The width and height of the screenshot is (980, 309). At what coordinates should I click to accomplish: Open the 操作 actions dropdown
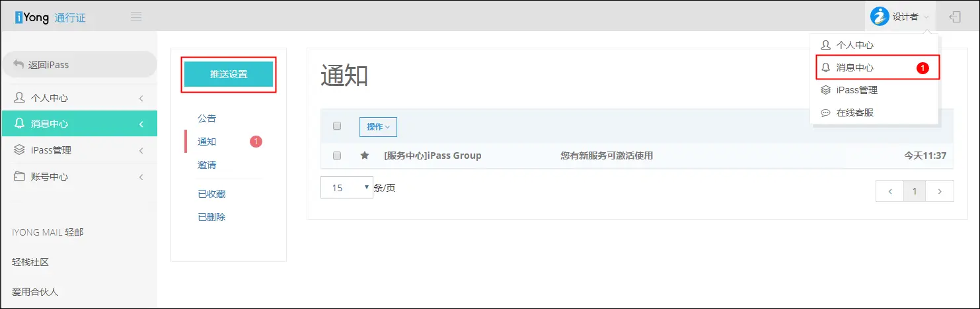click(378, 126)
